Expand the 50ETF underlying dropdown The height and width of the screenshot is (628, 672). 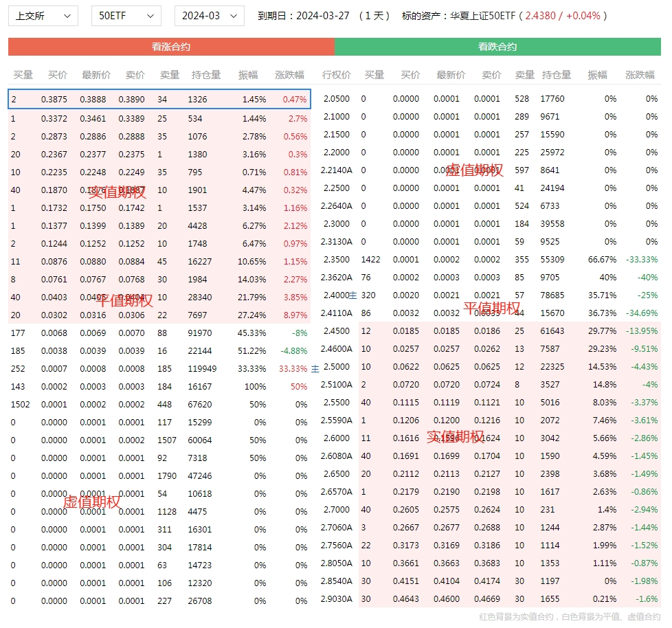(x=126, y=16)
